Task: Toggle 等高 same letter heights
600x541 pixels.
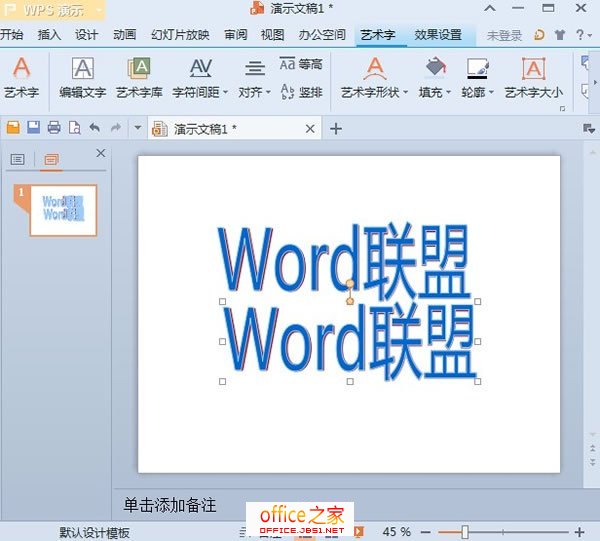Action: pos(301,64)
